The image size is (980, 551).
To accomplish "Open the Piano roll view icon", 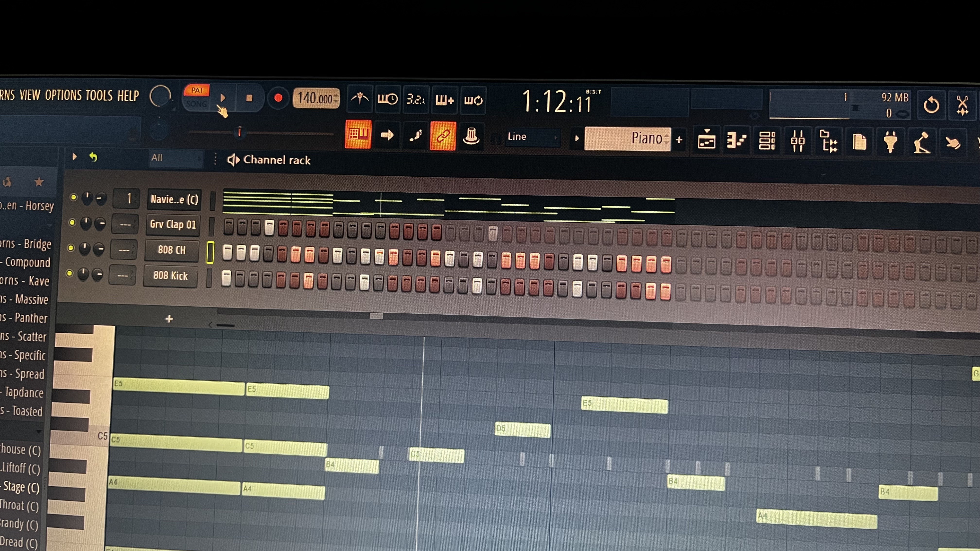I will (736, 141).
